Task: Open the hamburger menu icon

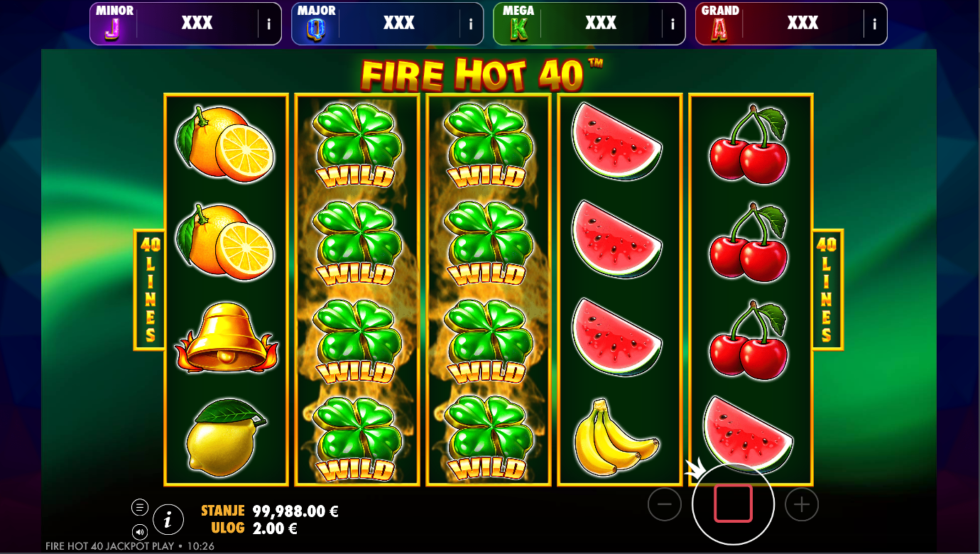Action: point(140,507)
